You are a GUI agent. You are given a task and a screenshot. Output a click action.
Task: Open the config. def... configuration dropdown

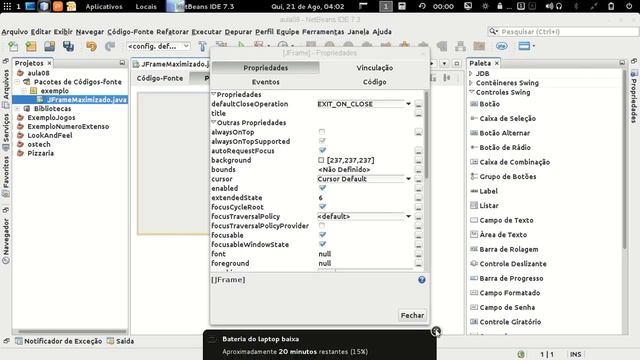click(x=158, y=46)
